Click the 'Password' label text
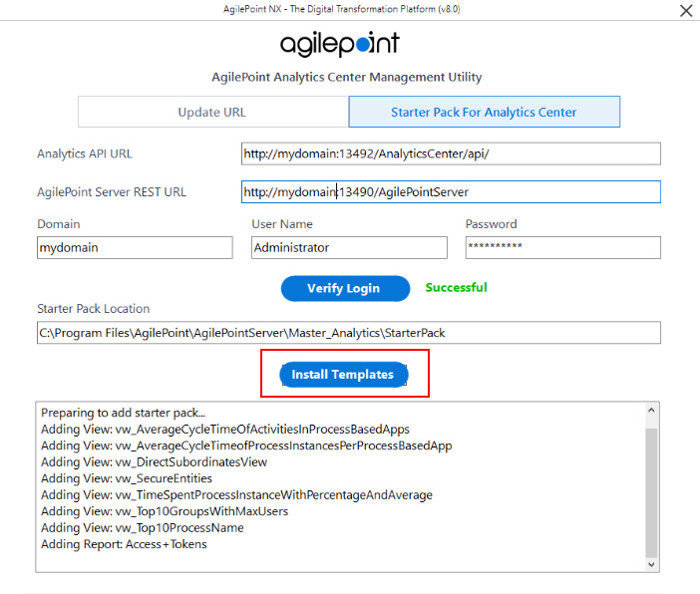Viewport: 700px width, 594px height. pyautogui.click(x=491, y=224)
